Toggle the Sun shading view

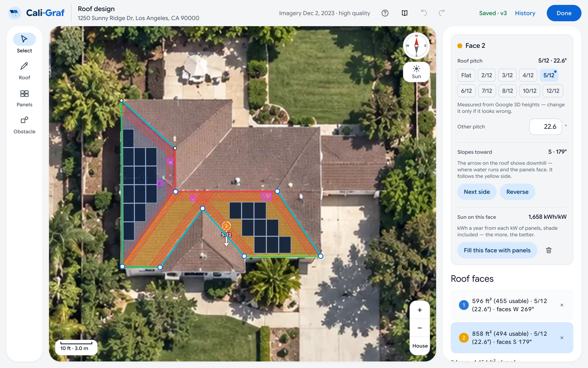click(x=416, y=72)
